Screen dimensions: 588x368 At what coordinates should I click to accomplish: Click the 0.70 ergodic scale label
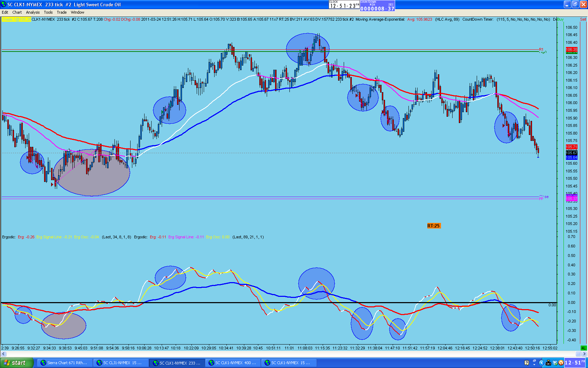pyautogui.click(x=572, y=237)
